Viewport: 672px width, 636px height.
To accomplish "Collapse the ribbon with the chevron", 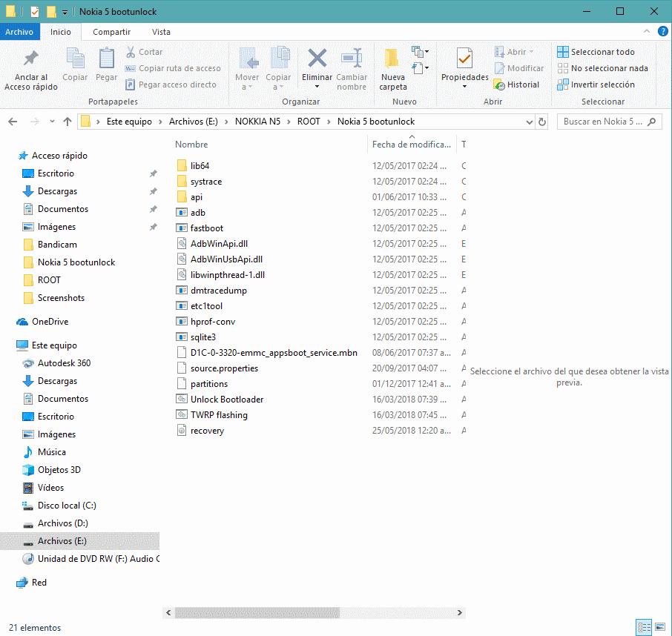I will tap(647, 31).
